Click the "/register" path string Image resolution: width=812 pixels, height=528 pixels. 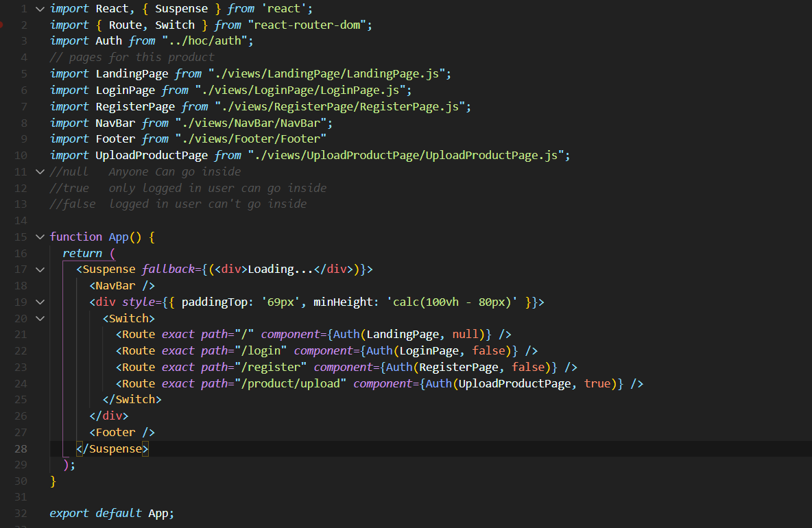pyautogui.click(x=270, y=368)
